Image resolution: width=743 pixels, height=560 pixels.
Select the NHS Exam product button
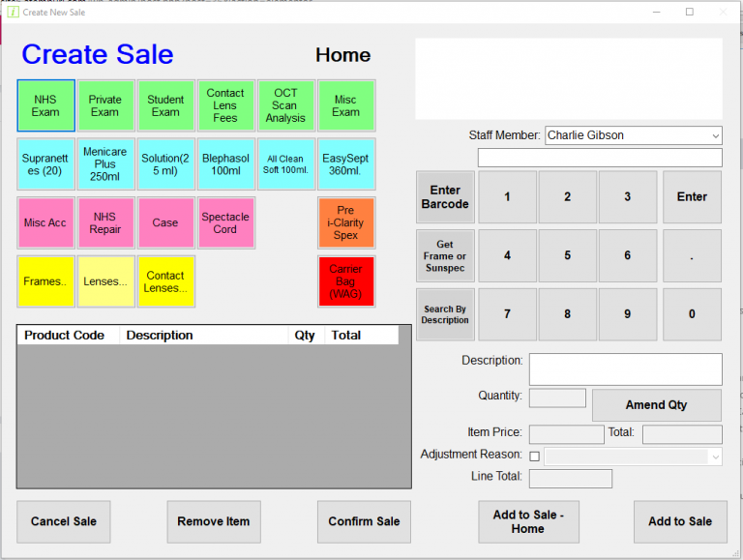pyautogui.click(x=46, y=105)
